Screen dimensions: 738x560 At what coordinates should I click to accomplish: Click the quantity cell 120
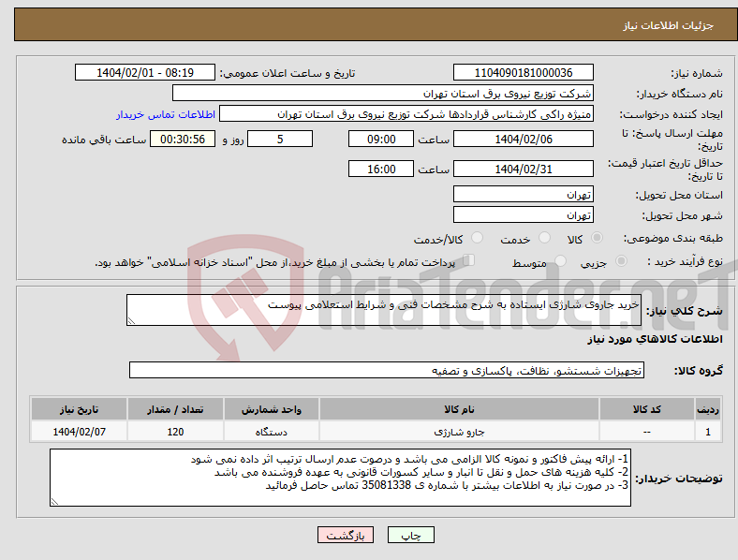pos(175,432)
